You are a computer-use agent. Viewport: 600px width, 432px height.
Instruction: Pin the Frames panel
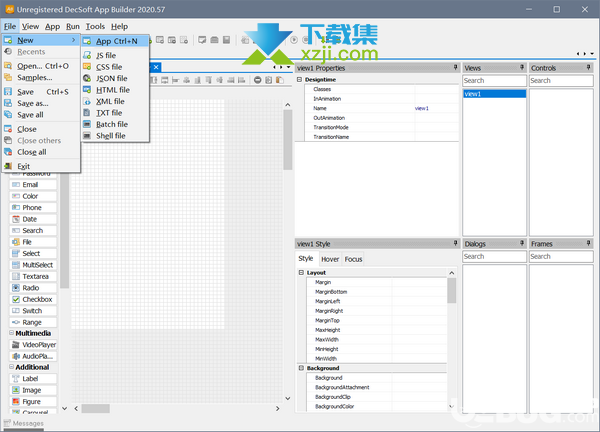click(589, 243)
